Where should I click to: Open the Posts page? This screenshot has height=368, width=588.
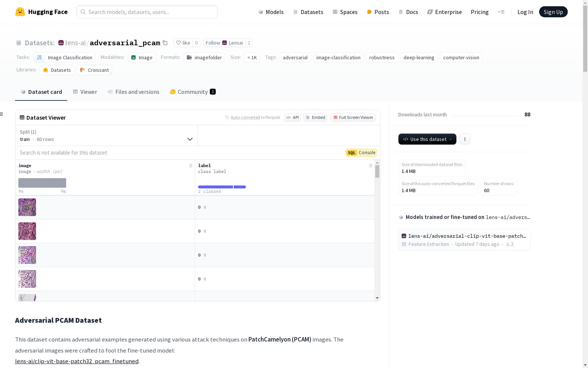click(378, 12)
